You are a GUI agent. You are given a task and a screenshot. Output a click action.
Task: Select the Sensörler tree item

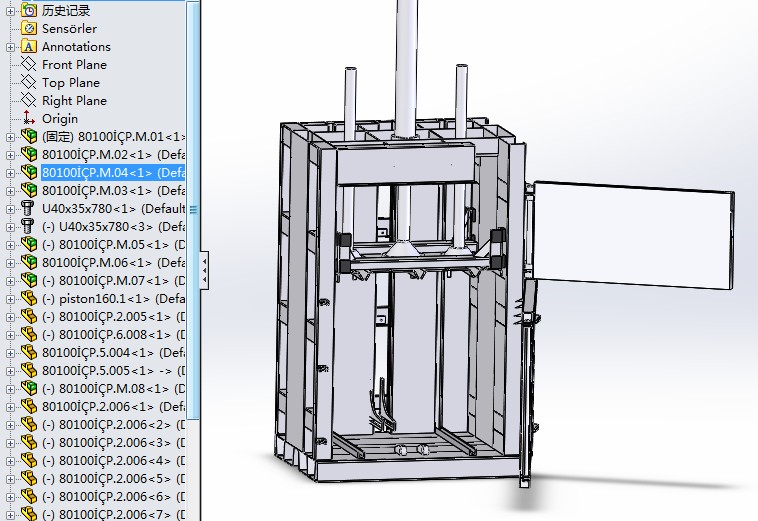coord(69,29)
